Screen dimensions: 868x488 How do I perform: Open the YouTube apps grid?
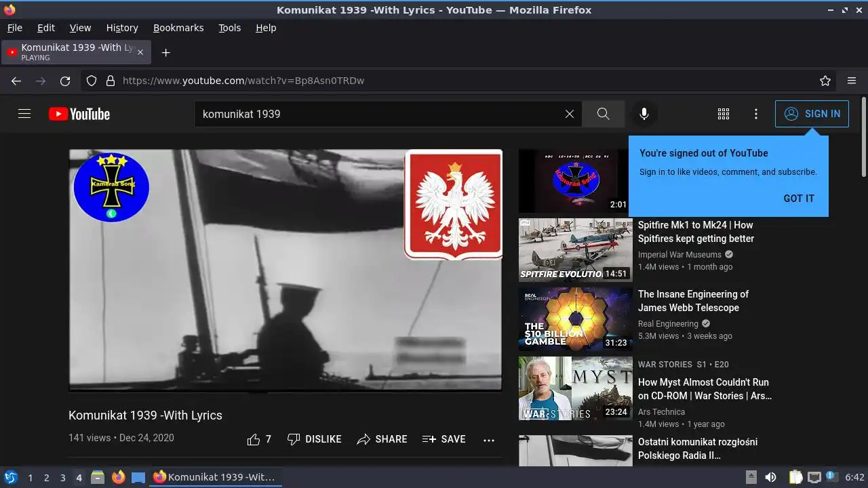pyautogui.click(x=724, y=114)
